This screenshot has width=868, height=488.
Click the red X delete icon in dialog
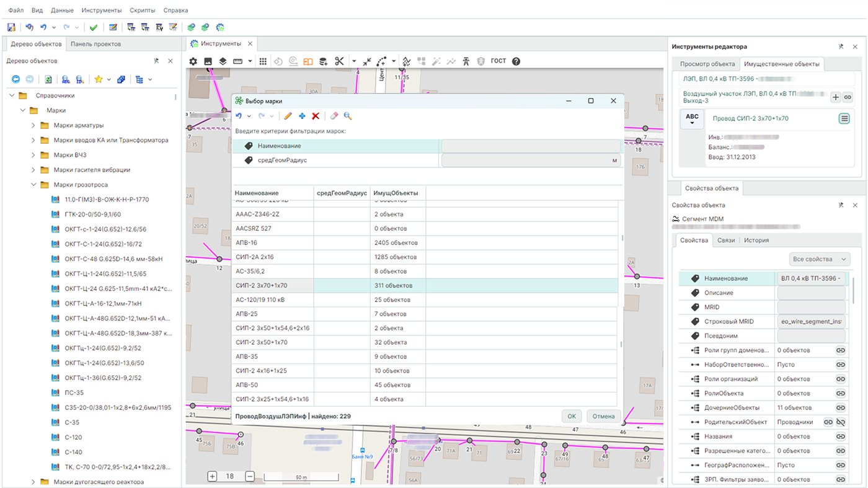pyautogui.click(x=316, y=116)
